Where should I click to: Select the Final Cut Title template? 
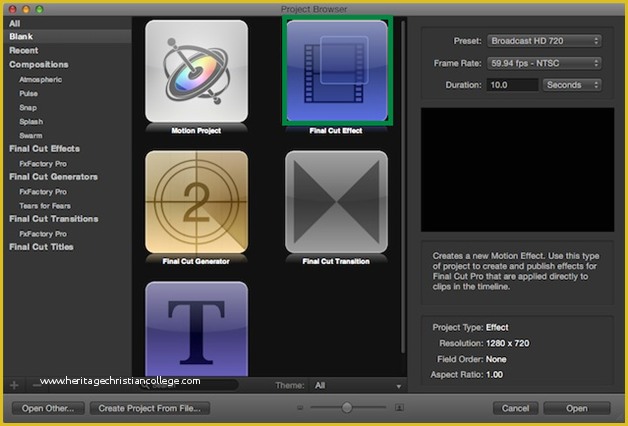[x=196, y=329]
